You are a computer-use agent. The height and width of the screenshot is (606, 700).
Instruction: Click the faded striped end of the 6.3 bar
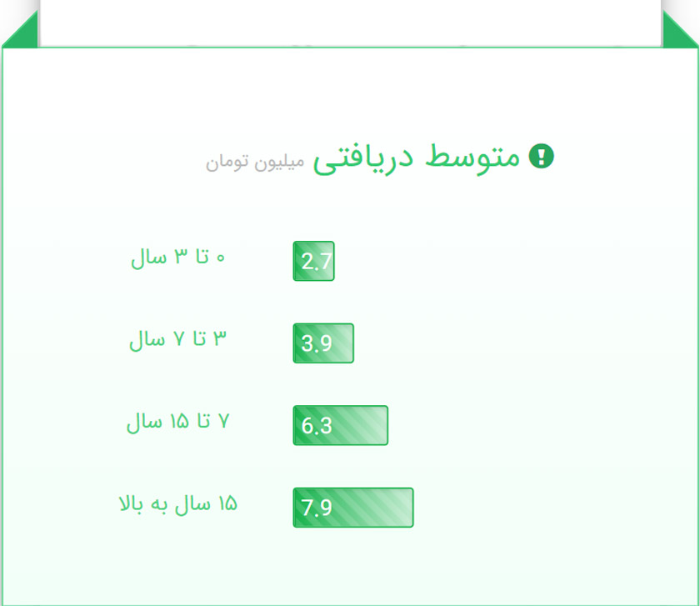tap(371, 425)
